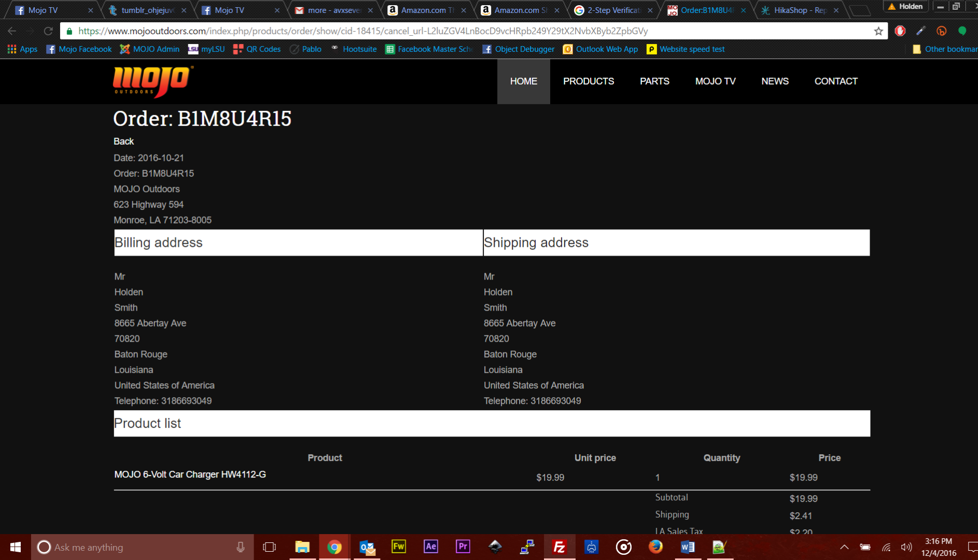Click the Back link under order title

pos(123,142)
